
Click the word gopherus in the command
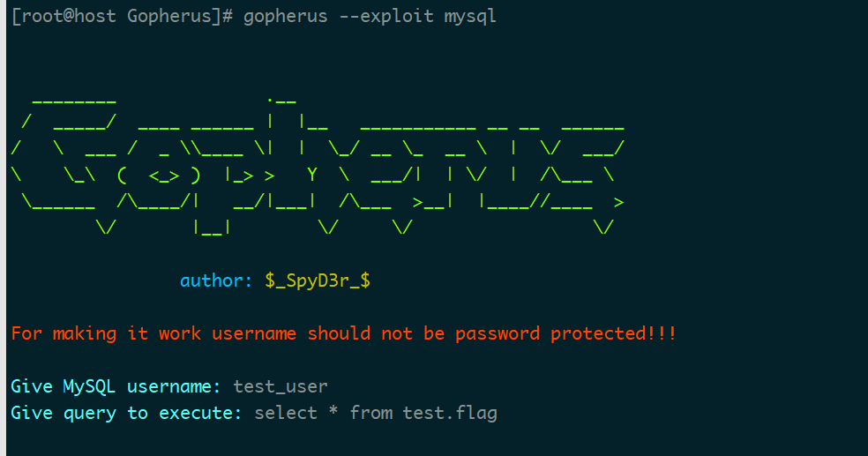coord(286,16)
